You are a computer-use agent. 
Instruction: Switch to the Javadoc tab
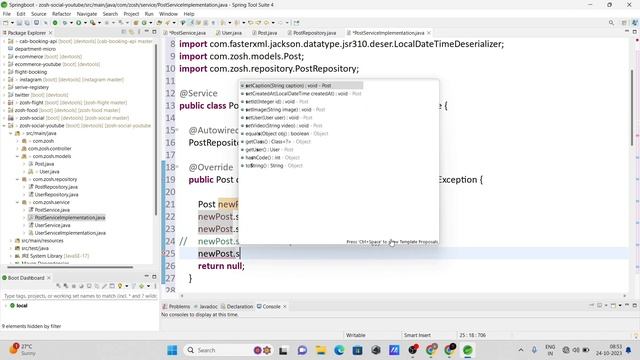pos(206,307)
